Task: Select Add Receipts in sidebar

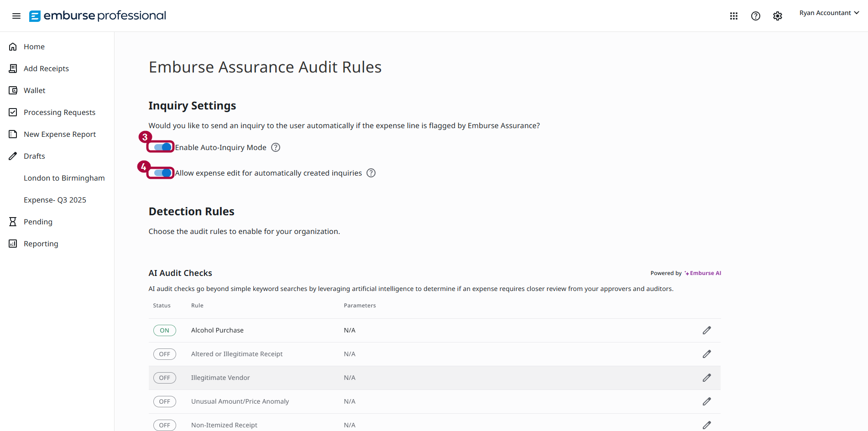Action: point(46,68)
